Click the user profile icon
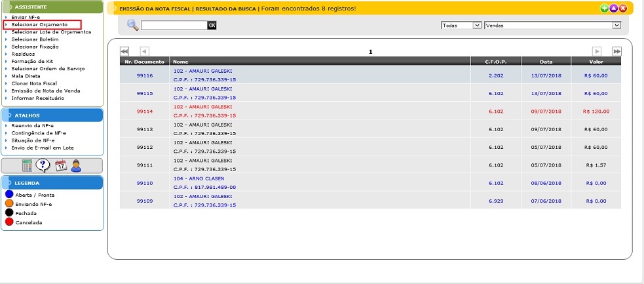Viewport: 644px width, 284px height. [77, 165]
